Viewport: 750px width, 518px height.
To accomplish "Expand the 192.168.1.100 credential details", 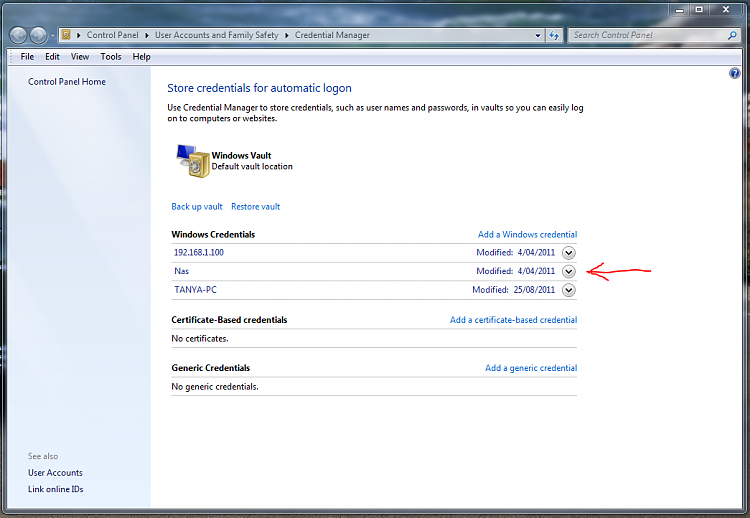I will click(569, 253).
